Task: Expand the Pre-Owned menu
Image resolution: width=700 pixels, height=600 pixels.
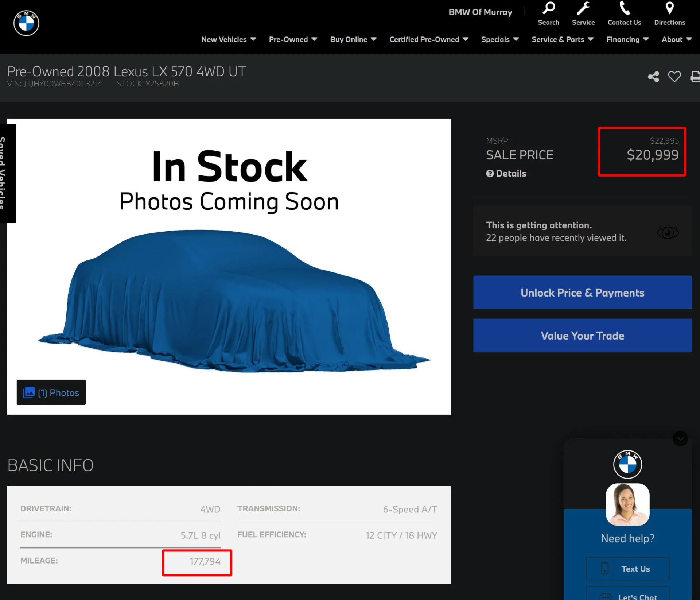Action: (x=293, y=39)
